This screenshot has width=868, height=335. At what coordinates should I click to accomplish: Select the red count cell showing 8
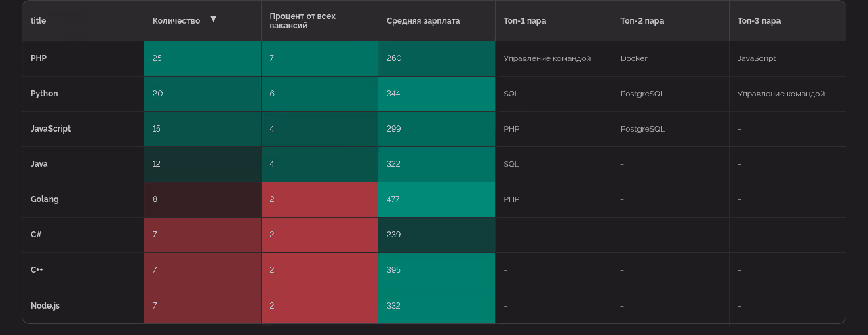click(202, 199)
